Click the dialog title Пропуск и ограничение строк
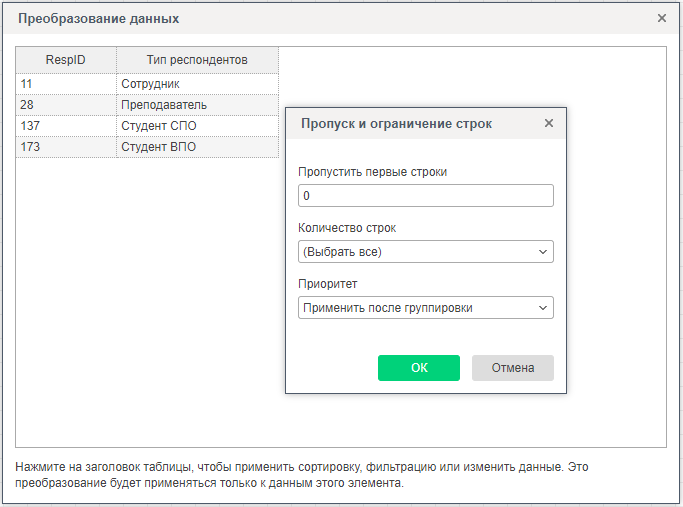This screenshot has height=507, width=683. point(396,124)
